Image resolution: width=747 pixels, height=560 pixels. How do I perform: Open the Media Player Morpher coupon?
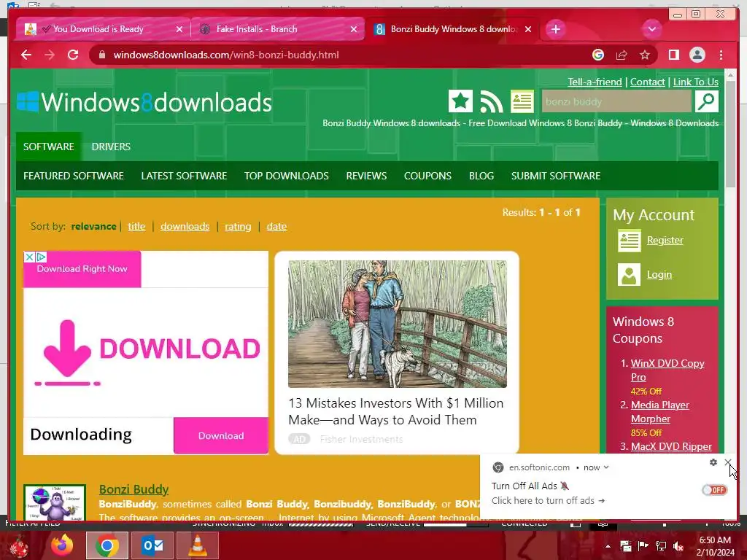pos(659,412)
